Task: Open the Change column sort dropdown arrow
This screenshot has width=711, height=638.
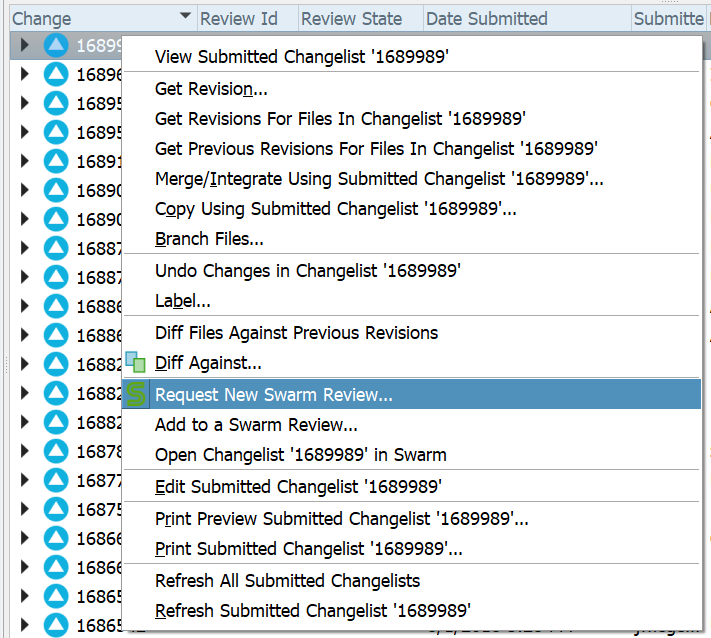Action: click(x=184, y=18)
